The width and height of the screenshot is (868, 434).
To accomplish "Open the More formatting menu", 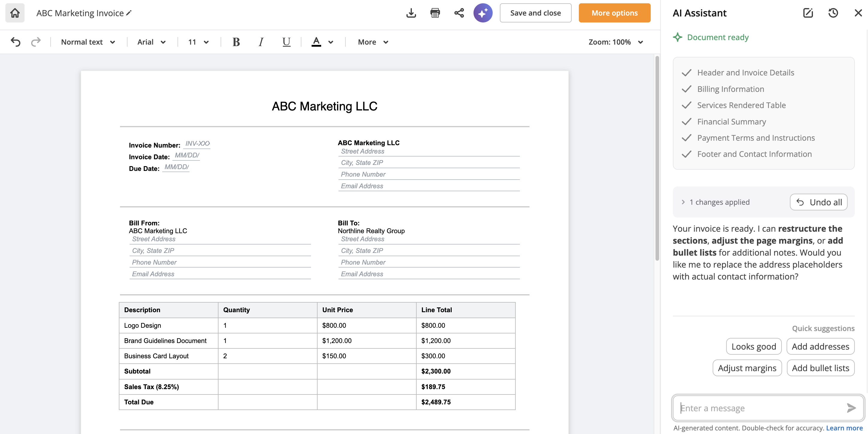I will 373,42.
